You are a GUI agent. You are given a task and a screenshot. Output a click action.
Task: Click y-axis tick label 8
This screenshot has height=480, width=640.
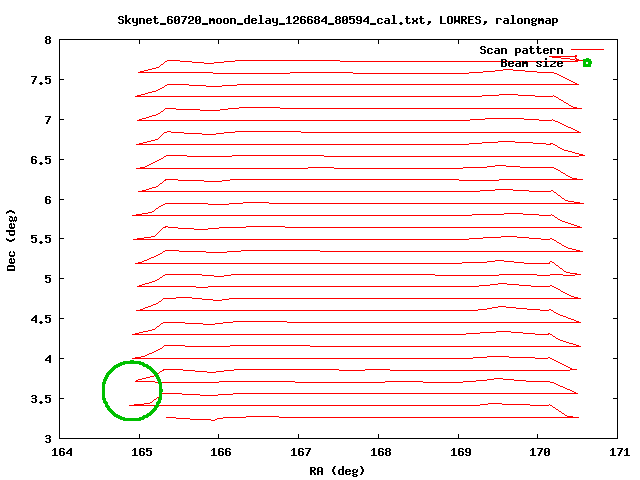tap(48, 40)
